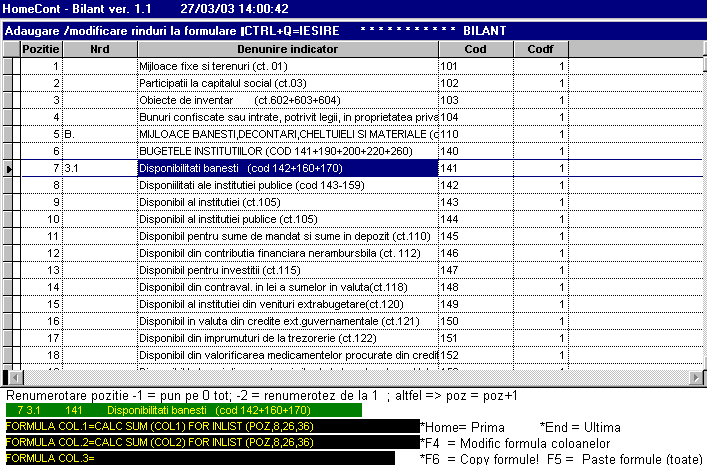This screenshot has height=465, width=707.
Task: Click the '*Home= Prima' hint text
Action: pos(462,427)
